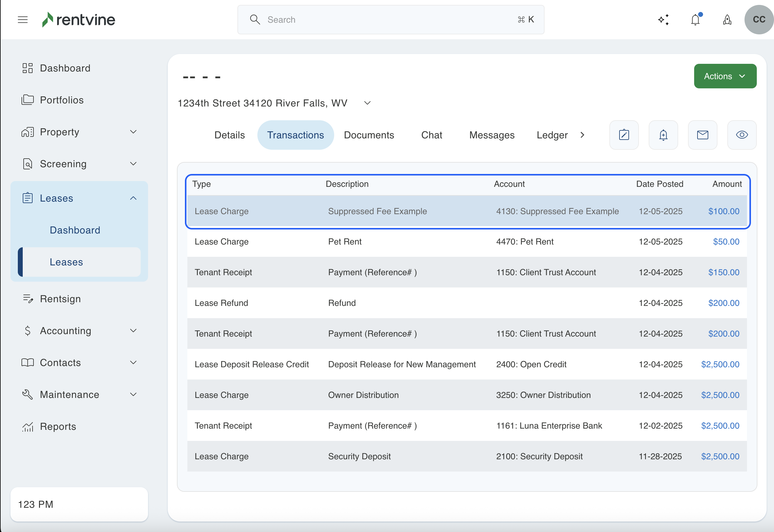Open the notifications bell
The height and width of the screenshot is (532, 774).
[695, 20]
